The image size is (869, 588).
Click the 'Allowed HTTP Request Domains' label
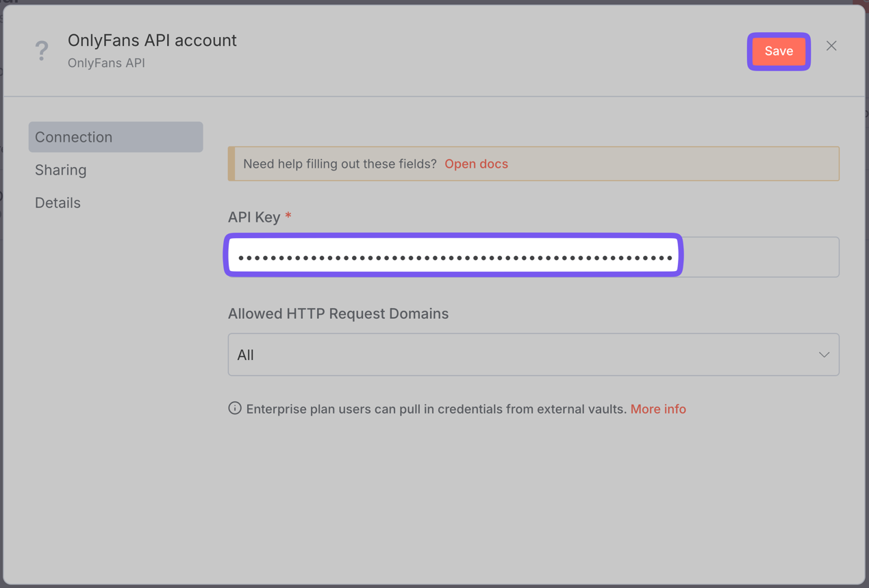pyautogui.click(x=338, y=314)
